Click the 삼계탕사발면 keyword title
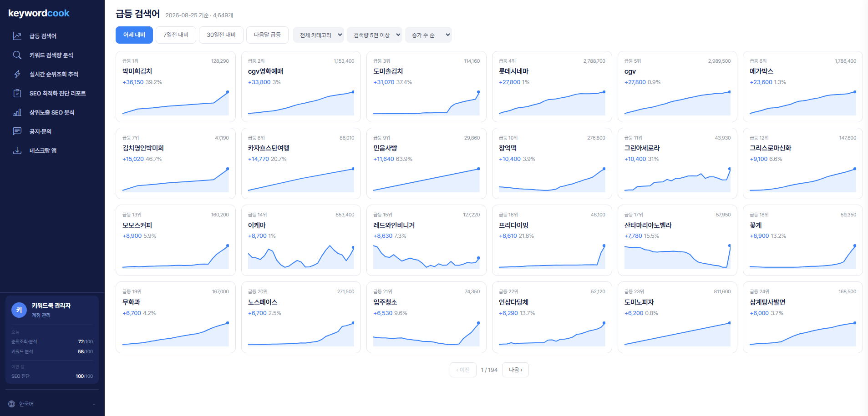This screenshot has width=868, height=416. coord(767,302)
